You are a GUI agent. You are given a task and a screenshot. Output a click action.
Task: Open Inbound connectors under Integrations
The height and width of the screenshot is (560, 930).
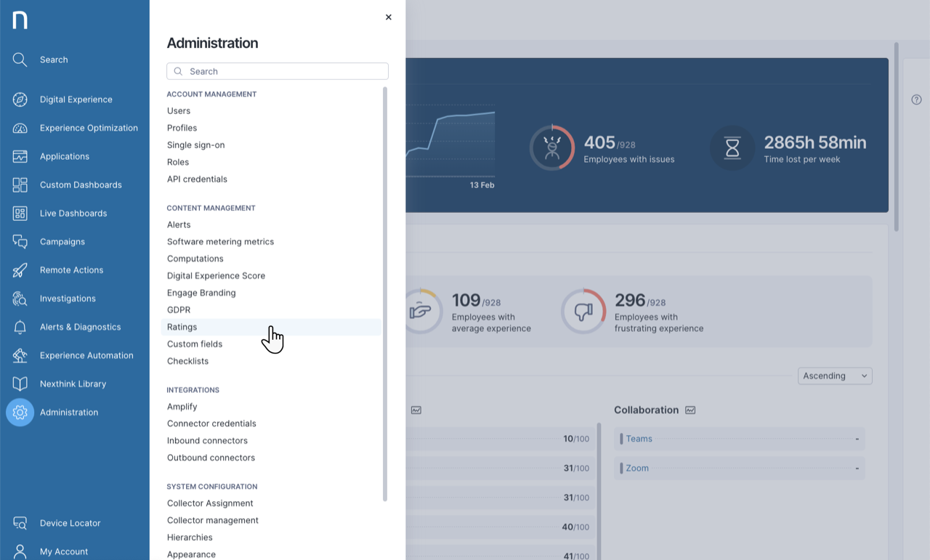pos(207,441)
